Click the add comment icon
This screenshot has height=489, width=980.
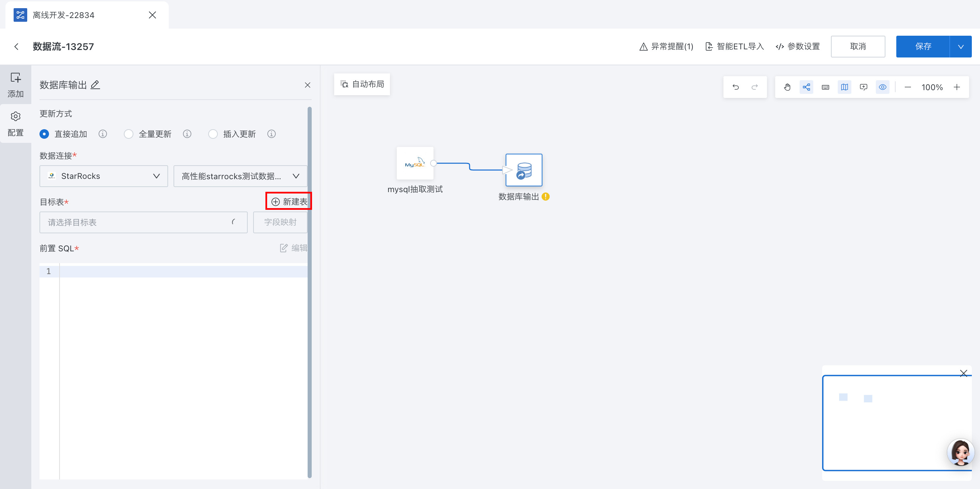tap(863, 87)
